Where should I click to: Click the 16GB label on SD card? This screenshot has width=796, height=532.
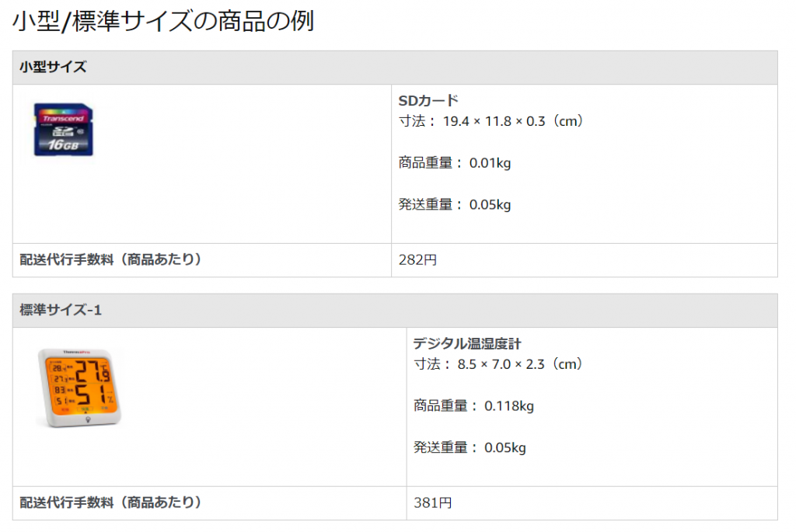point(64,145)
